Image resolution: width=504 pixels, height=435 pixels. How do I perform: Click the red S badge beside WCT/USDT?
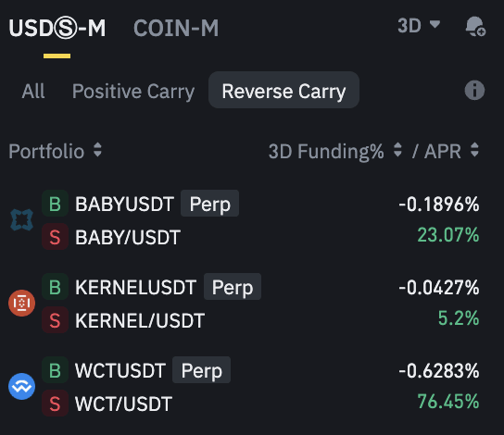click(55, 404)
